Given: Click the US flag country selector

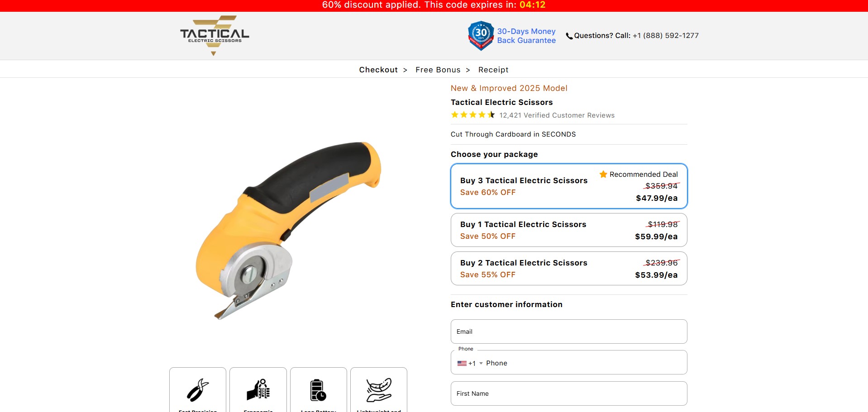Looking at the screenshot, I should (x=462, y=363).
